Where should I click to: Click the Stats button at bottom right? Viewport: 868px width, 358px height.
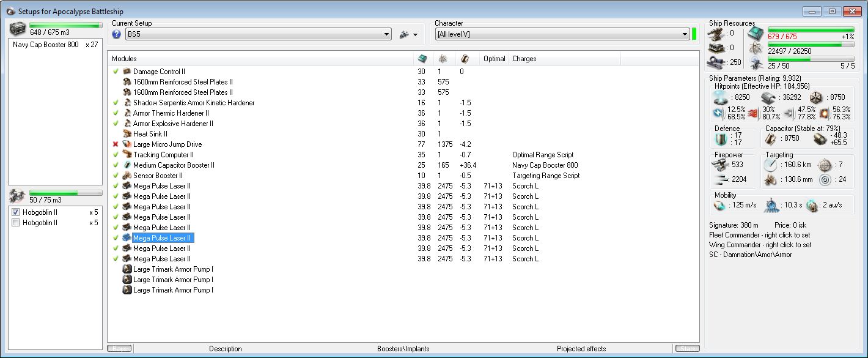687,349
